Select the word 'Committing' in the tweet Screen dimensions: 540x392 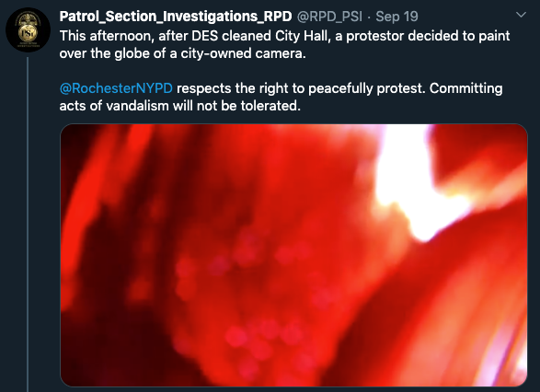[466, 88]
